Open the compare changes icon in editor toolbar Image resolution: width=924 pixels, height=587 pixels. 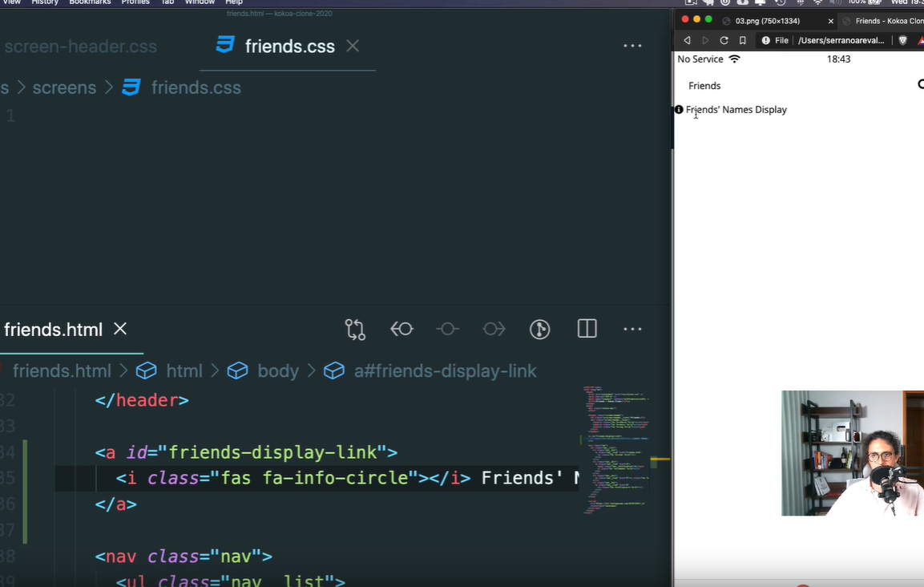click(x=355, y=330)
